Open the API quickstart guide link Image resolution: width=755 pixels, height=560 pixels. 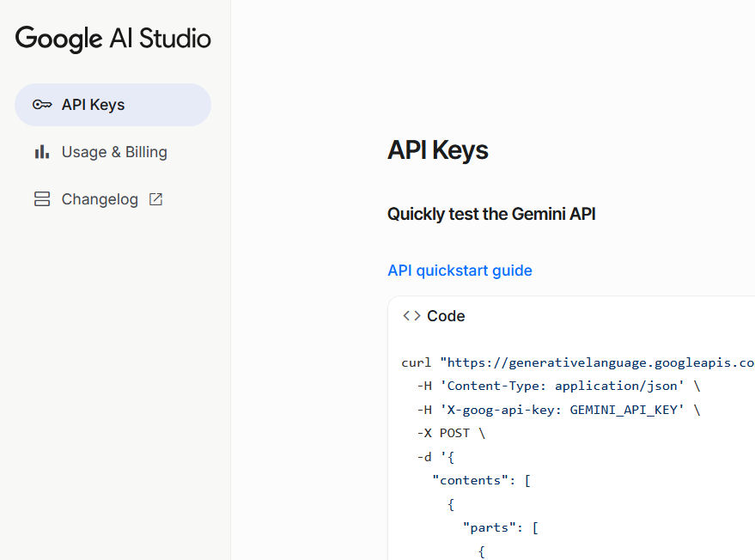460,271
